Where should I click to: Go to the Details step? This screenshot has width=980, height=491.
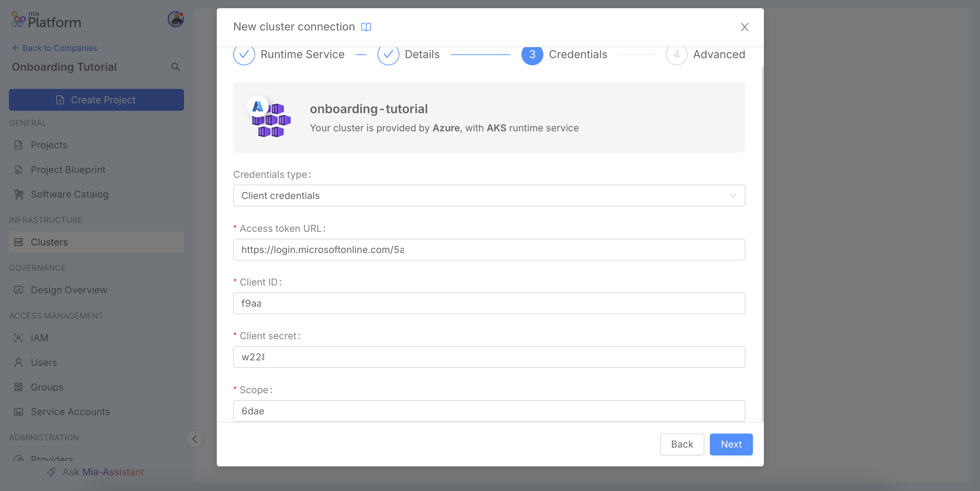point(408,54)
